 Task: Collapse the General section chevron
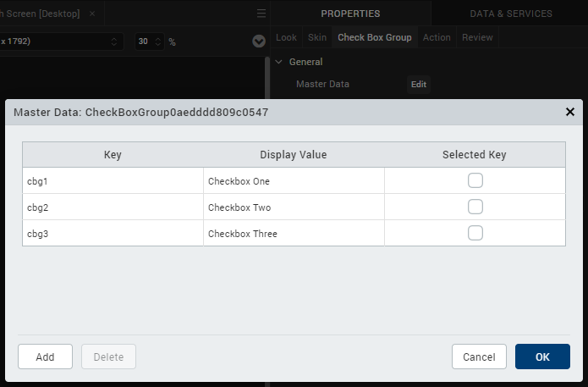pos(278,62)
